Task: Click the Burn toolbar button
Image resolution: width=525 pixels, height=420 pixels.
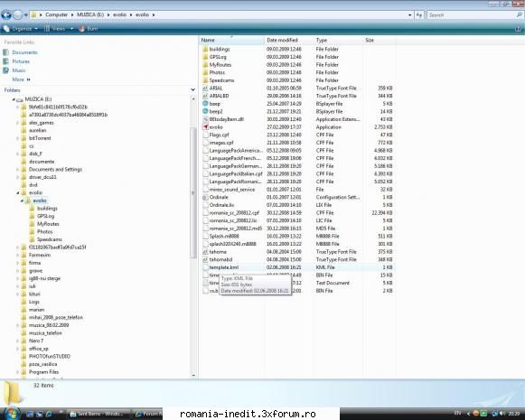Action: 89,29
